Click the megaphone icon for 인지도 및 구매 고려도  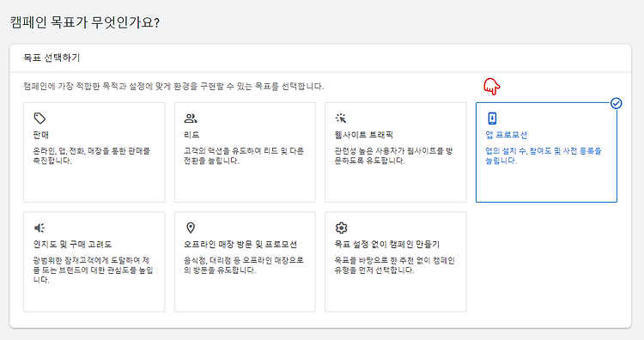[x=39, y=228]
